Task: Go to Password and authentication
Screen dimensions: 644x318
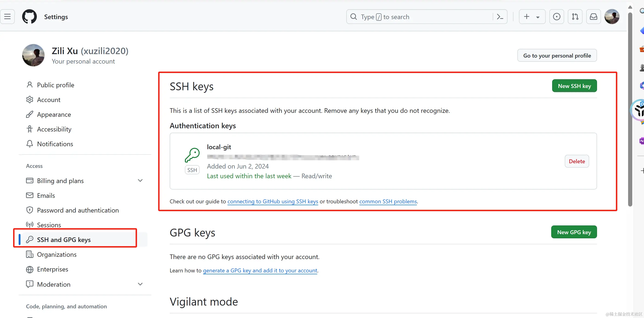Action: tap(78, 210)
